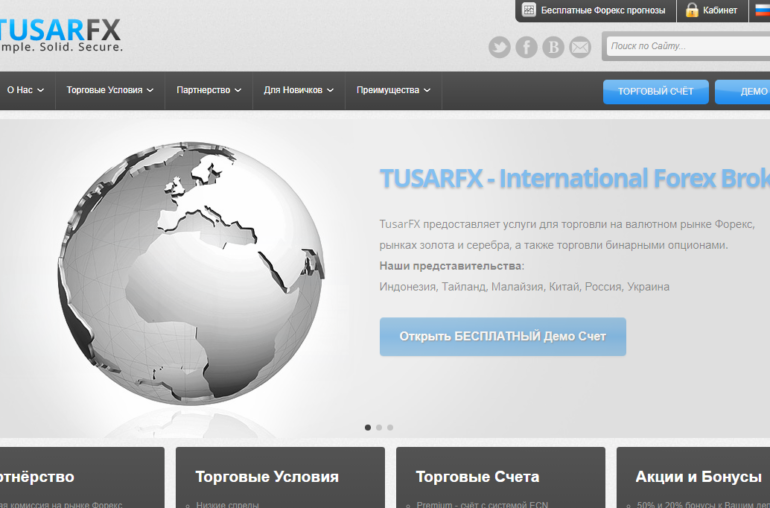The height and width of the screenshot is (508, 770).
Task: Click the site search input field
Action: 686,46
